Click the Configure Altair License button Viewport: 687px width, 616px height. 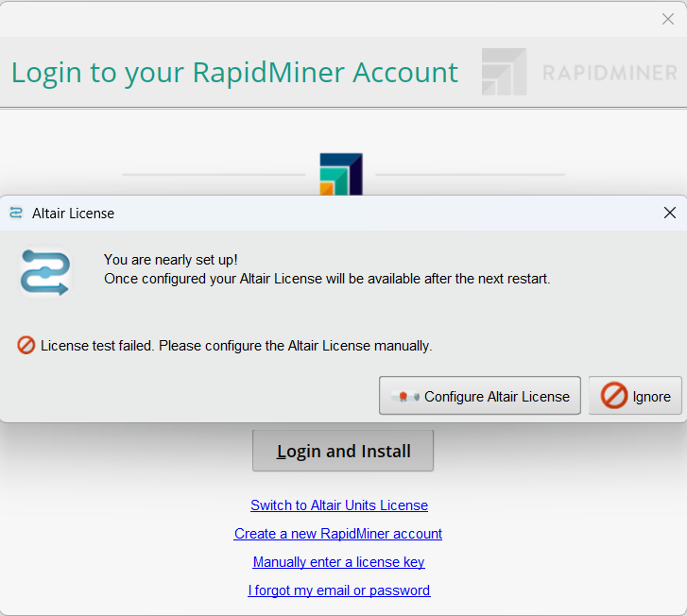tap(480, 396)
